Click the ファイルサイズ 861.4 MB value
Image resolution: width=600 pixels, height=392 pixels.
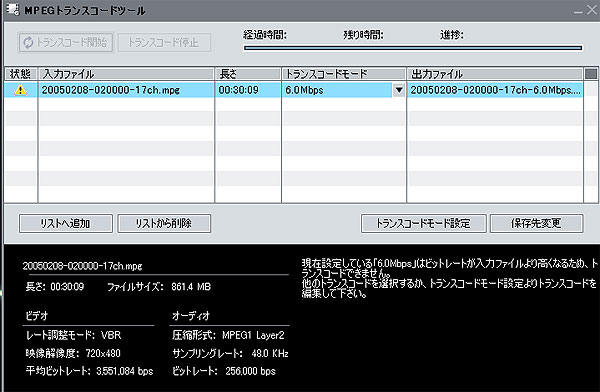click(191, 286)
